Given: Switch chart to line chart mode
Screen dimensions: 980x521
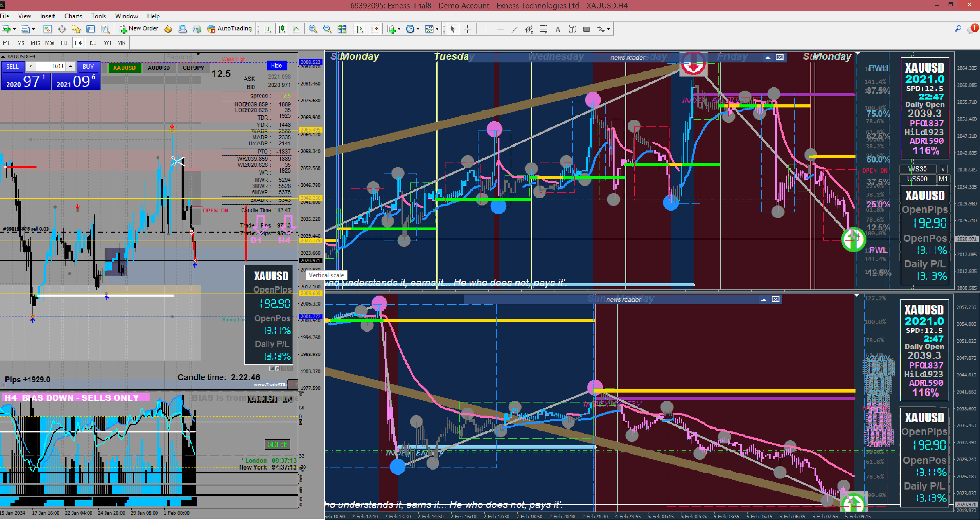Looking at the screenshot, I should (296, 29).
